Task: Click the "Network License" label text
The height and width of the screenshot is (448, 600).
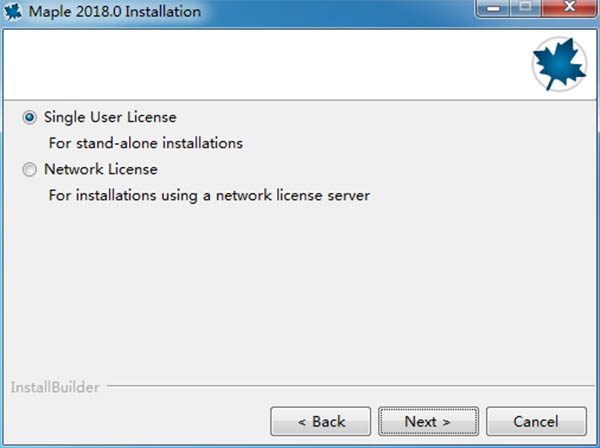Action: coord(100,170)
